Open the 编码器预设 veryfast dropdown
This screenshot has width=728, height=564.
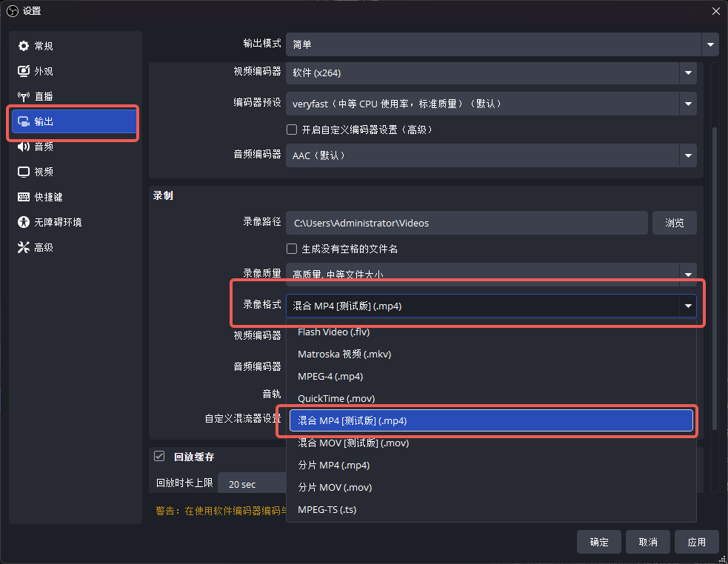tap(689, 104)
